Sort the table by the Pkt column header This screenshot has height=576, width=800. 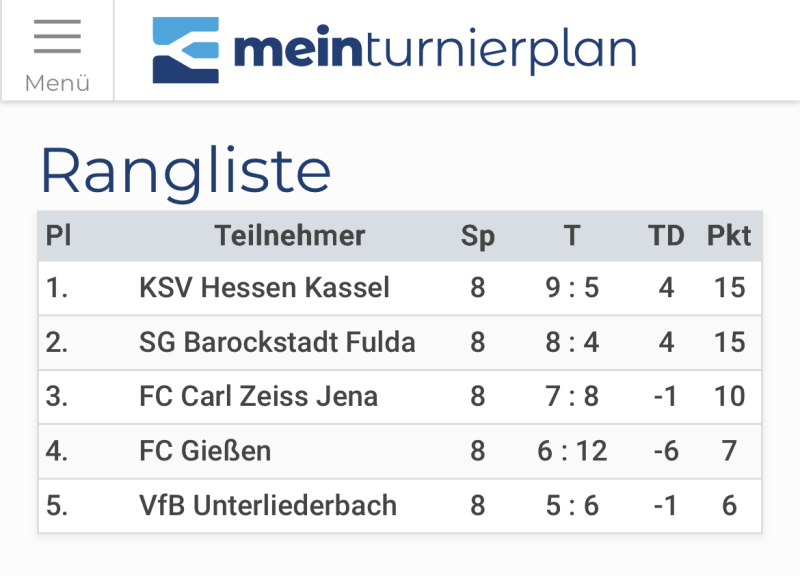(x=729, y=237)
